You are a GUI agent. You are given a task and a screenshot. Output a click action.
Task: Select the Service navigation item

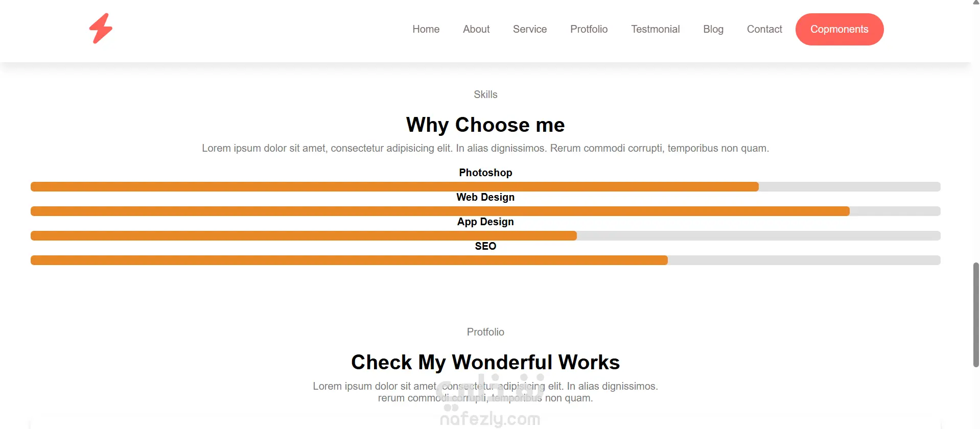(x=530, y=29)
